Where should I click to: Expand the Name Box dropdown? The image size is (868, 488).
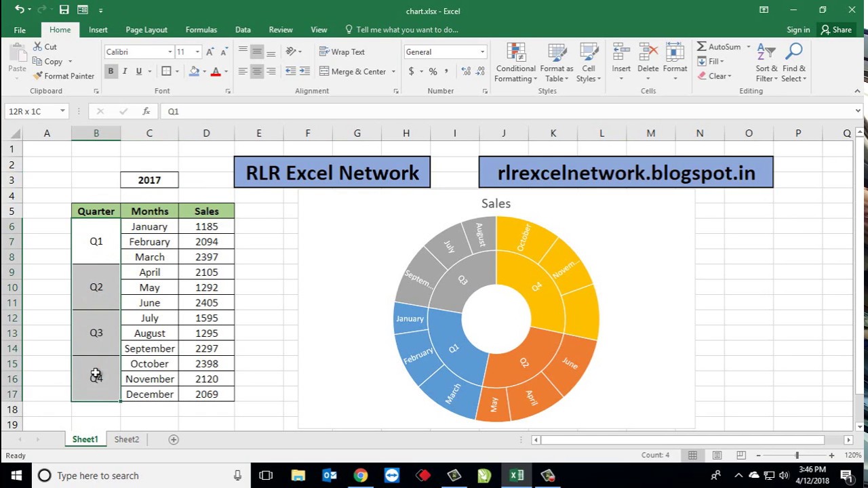(62, 111)
